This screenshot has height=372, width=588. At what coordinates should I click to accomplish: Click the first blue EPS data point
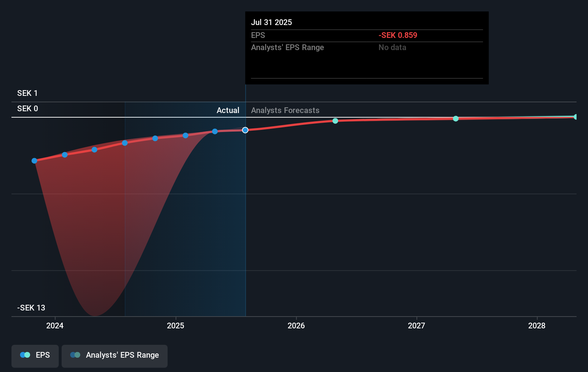tap(34, 161)
